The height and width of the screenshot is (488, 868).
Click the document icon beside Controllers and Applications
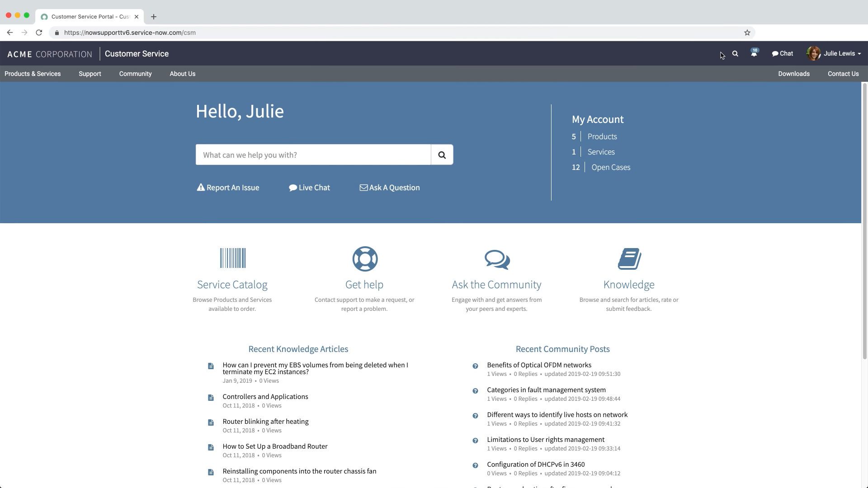(211, 398)
